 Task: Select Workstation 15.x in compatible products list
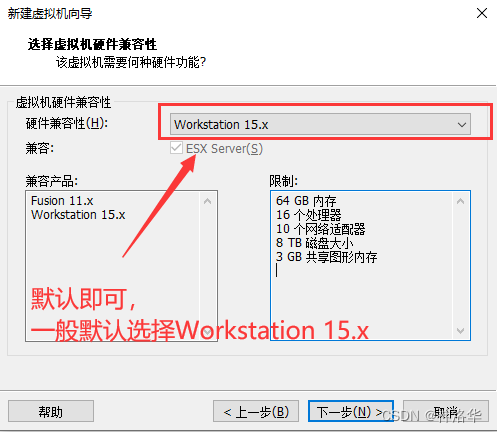(78, 215)
